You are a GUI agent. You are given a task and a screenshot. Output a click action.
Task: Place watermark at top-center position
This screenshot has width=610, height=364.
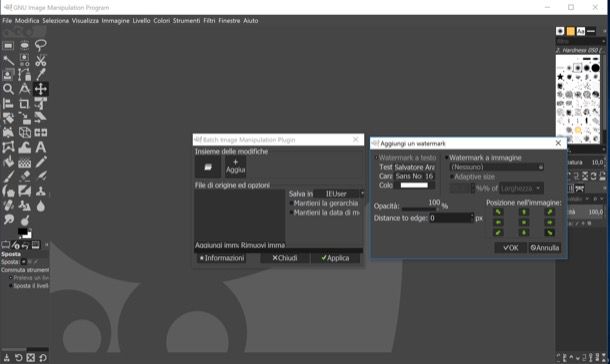[x=524, y=212]
